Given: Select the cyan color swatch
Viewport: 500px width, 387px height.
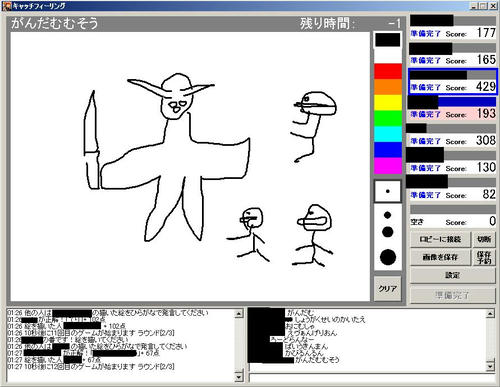Looking at the screenshot, I should pyautogui.click(x=388, y=134).
